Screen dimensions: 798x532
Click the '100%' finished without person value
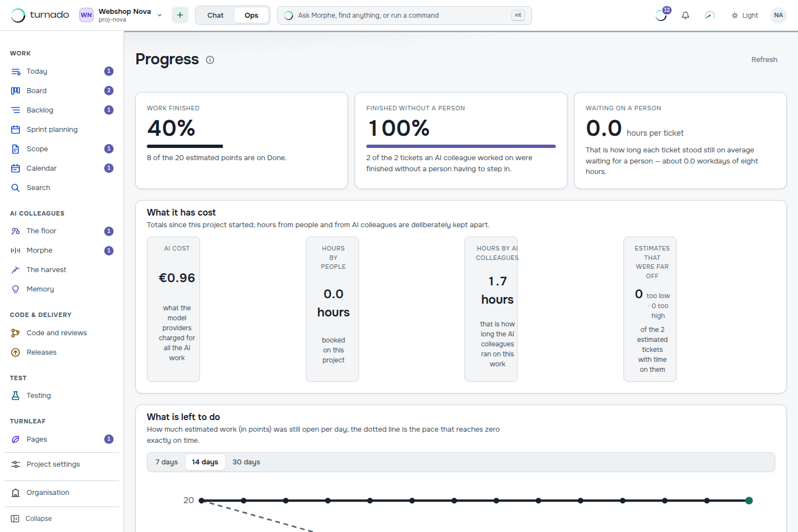[x=398, y=129]
